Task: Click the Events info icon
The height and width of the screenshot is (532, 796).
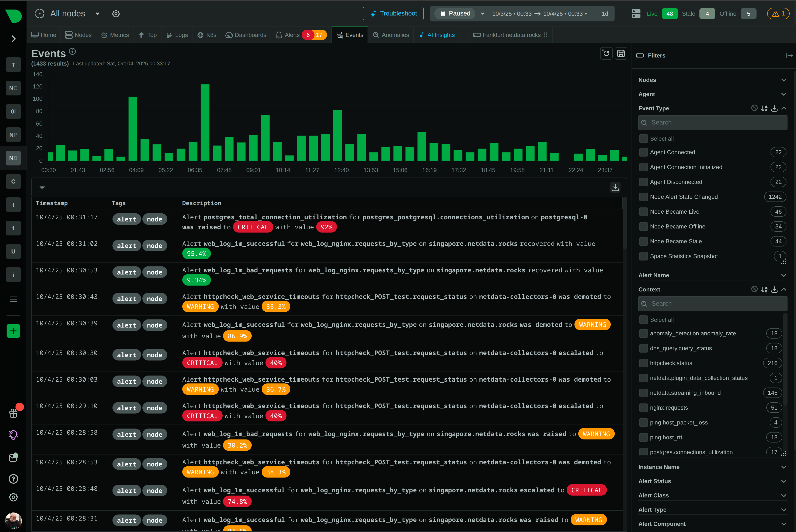Action: [x=72, y=52]
